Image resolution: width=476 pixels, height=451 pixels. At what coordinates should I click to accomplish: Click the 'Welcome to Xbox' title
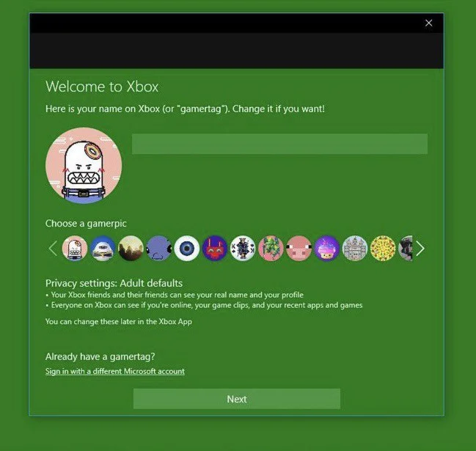tap(102, 87)
